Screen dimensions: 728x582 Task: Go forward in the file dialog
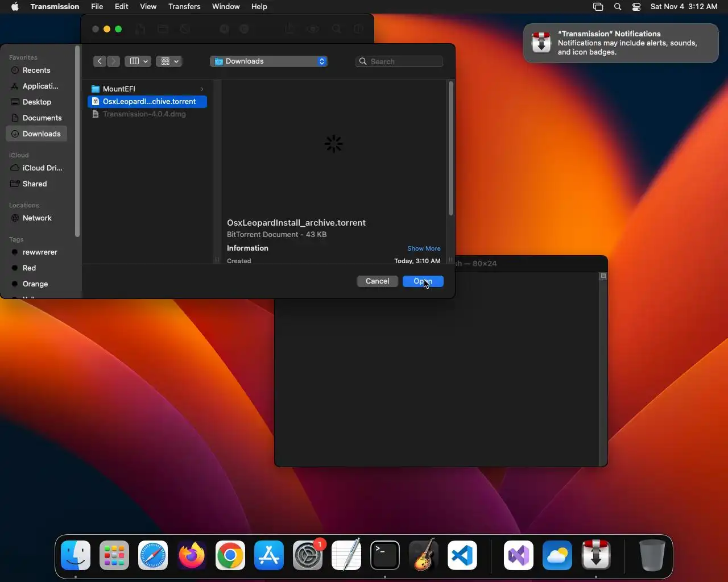point(114,61)
